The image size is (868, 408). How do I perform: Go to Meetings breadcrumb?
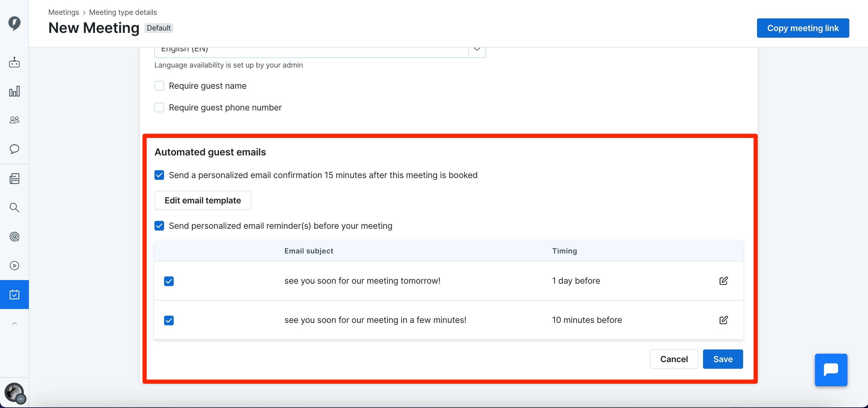point(63,12)
